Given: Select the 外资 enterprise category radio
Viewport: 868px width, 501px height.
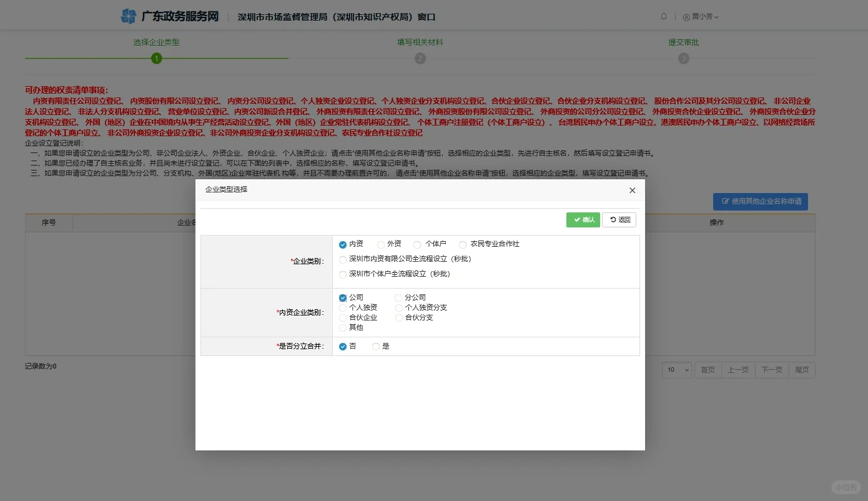Looking at the screenshot, I should tap(380, 244).
